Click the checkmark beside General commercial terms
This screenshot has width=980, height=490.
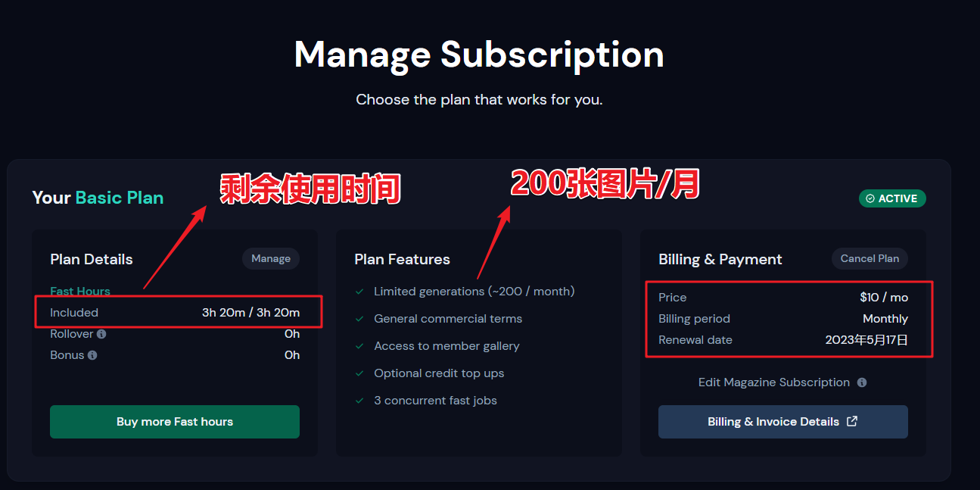click(359, 319)
